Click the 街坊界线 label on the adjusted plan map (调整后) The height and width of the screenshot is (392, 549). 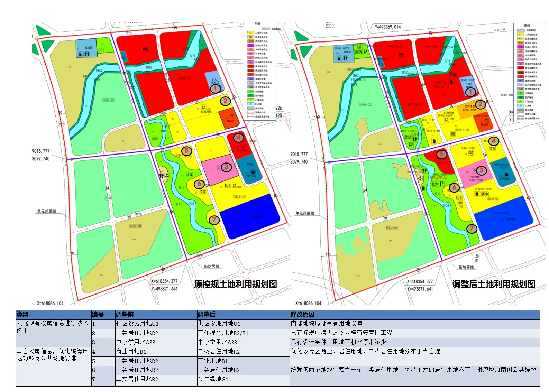[x=467, y=267]
